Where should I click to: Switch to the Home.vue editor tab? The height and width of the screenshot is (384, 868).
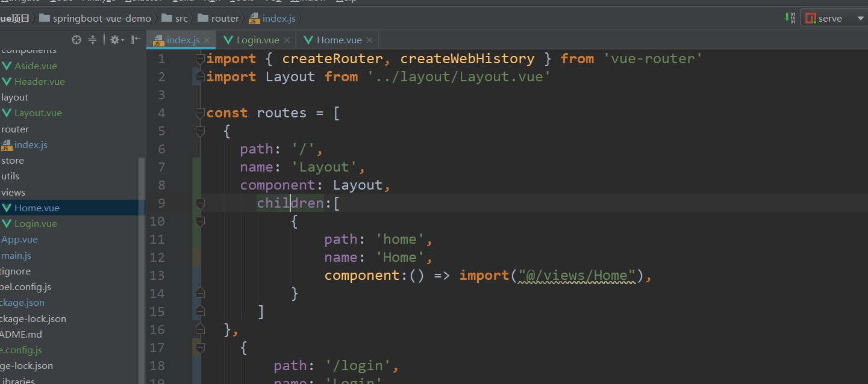click(x=339, y=40)
